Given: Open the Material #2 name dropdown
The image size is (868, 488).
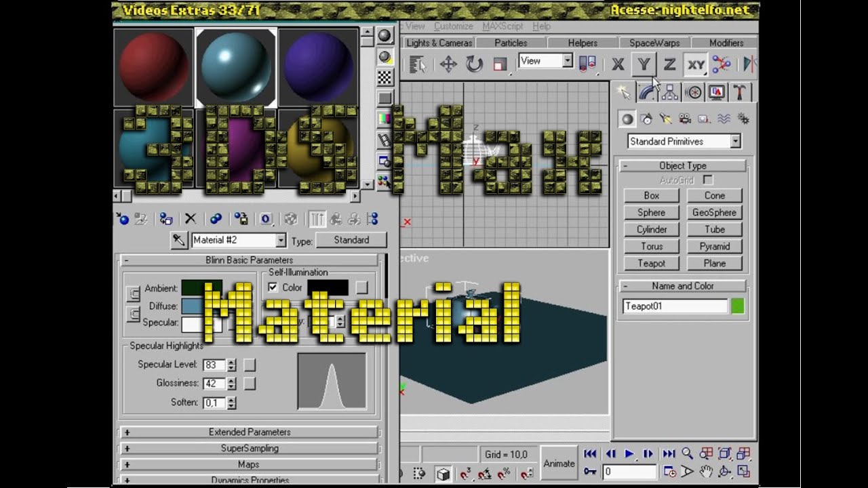Looking at the screenshot, I should [x=281, y=240].
